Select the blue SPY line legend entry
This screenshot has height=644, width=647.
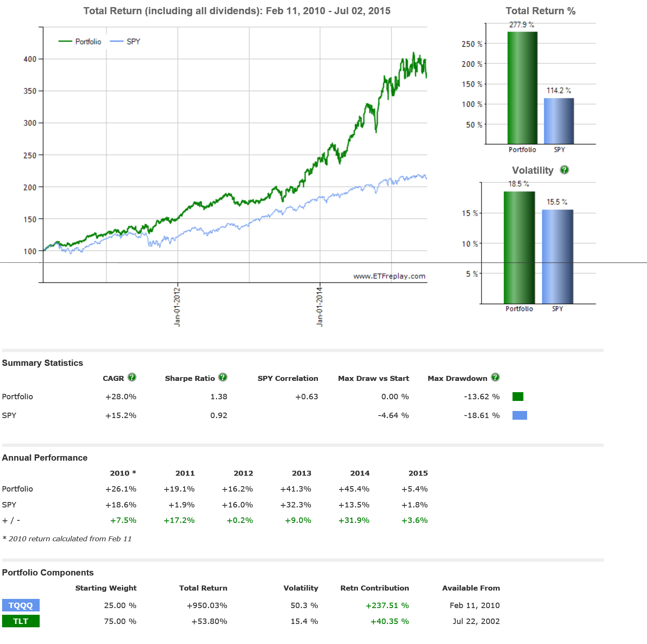click(x=125, y=41)
